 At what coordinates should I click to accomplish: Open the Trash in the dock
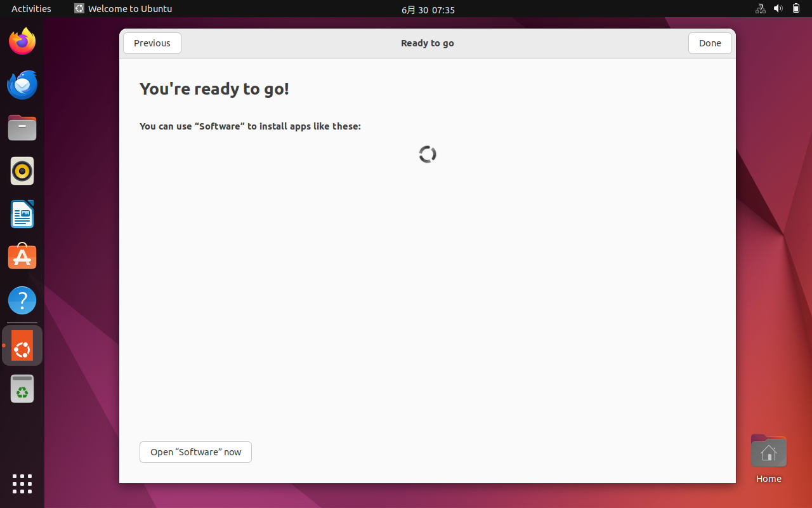click(22, 389)
